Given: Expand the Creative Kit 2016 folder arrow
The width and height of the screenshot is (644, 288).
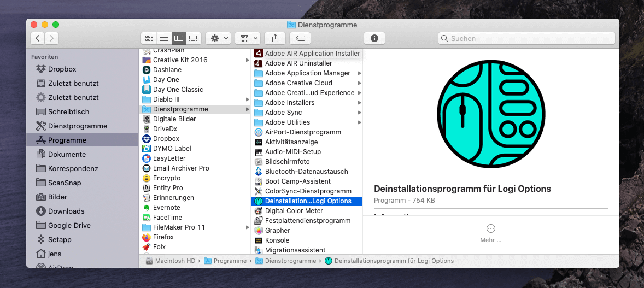Looking at the screenshot, I should (247, 60).
